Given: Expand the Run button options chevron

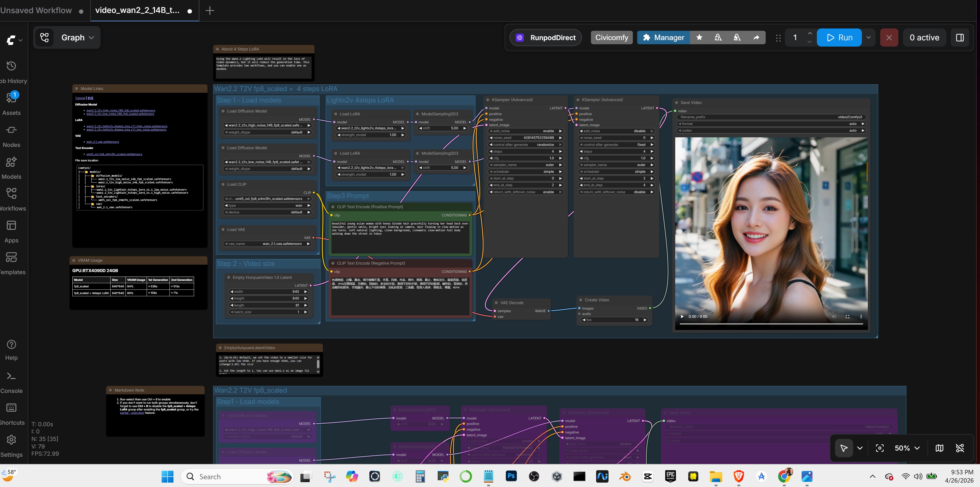Looking at the screenshot, I should point(869,37).
